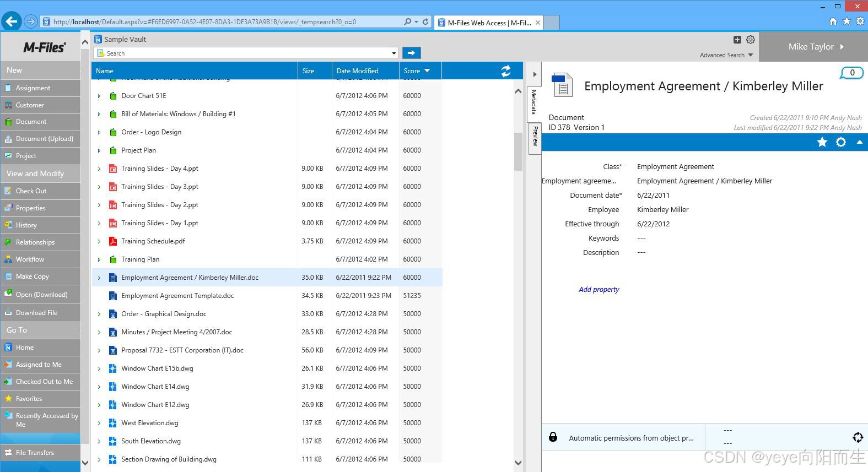Viewport: 868px width, 472px height.
Task: Click the comments bubble showing 0
Action: (x=851, y=73)
